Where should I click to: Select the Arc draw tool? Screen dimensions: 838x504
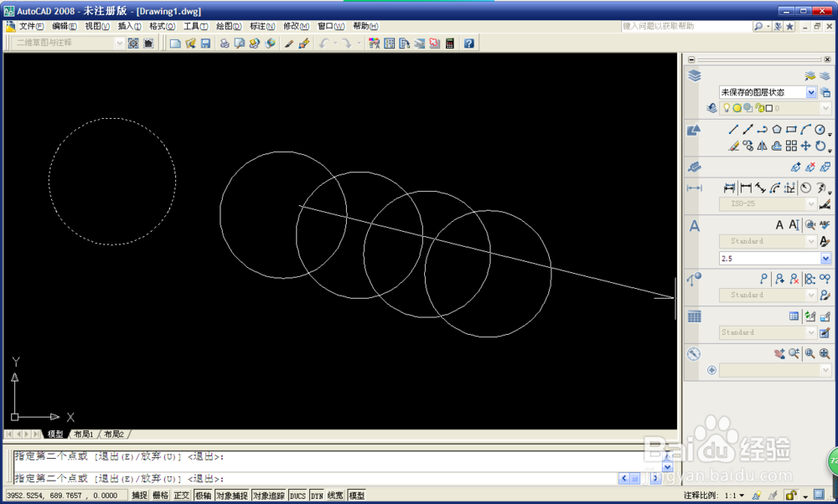(x=806, y=129)
